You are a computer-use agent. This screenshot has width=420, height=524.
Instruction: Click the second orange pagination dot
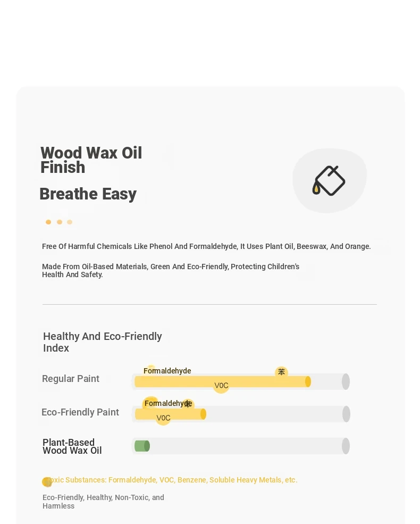point(60,222)
